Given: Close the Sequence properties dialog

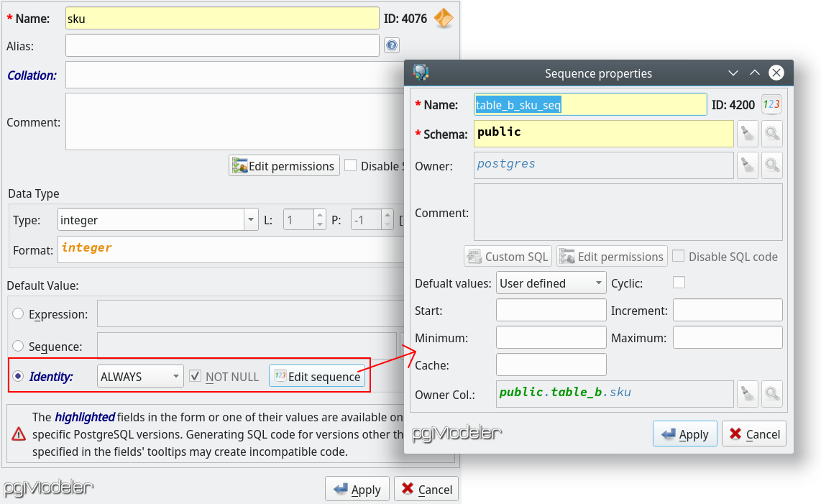Looking at the screenshot, I should [776, 73].
